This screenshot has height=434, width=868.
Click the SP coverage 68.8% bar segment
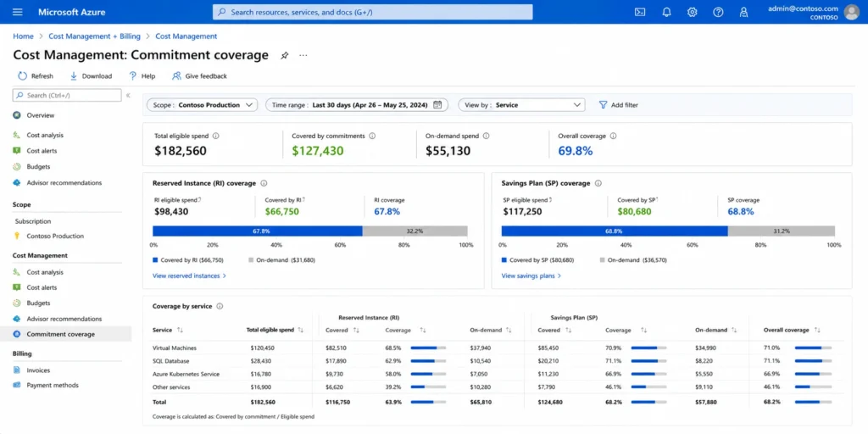click(615, 231)
